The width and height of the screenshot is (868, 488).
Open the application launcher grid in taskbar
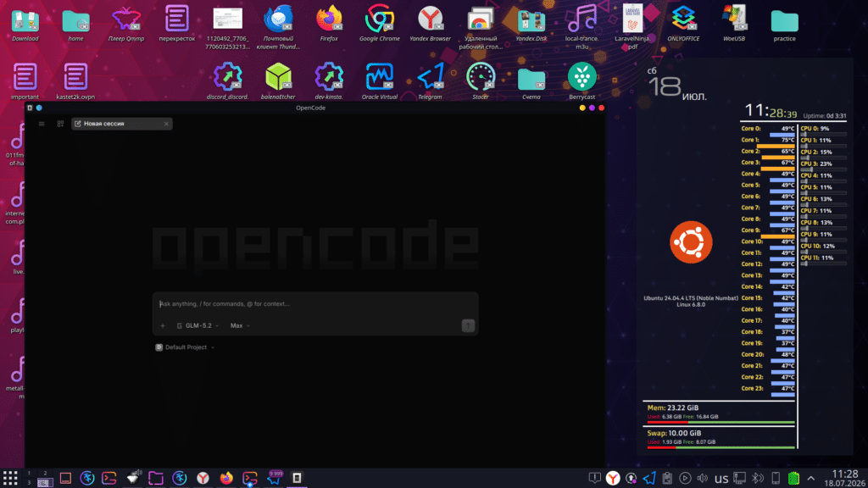click(10, 478)
